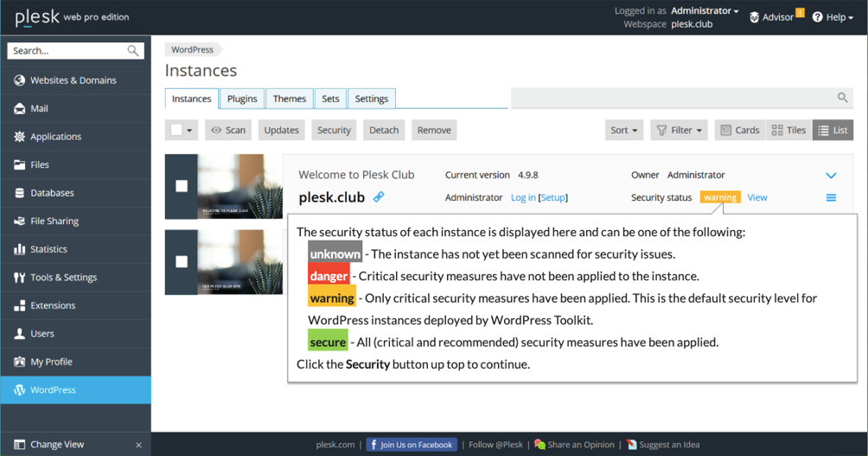The width and height of the screenshot is (868, 456).
Task: Open the Welcome to Plesk Club site thumbnail
Action: [240, 186]
